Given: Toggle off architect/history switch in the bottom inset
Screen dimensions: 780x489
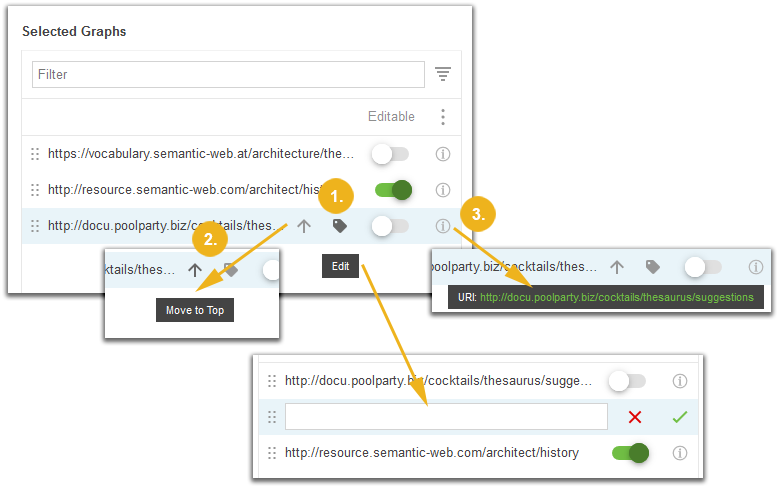Looking at the screenshot, I should [630, 453].
